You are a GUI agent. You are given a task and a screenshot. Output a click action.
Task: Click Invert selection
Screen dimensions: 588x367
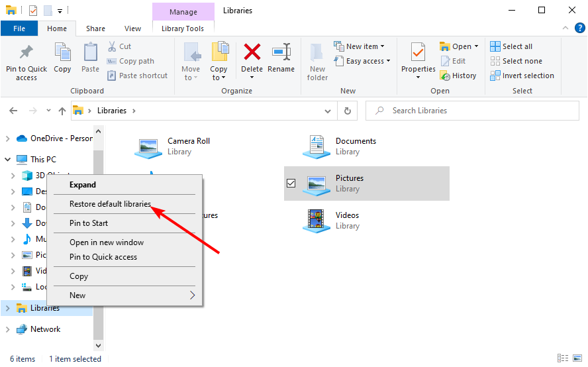522,76
